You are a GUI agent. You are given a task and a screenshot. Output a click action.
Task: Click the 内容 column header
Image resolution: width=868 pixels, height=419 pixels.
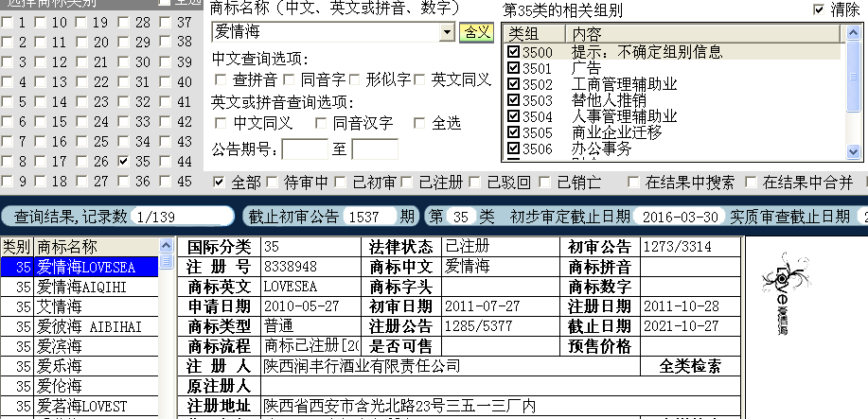click(704, 34)
